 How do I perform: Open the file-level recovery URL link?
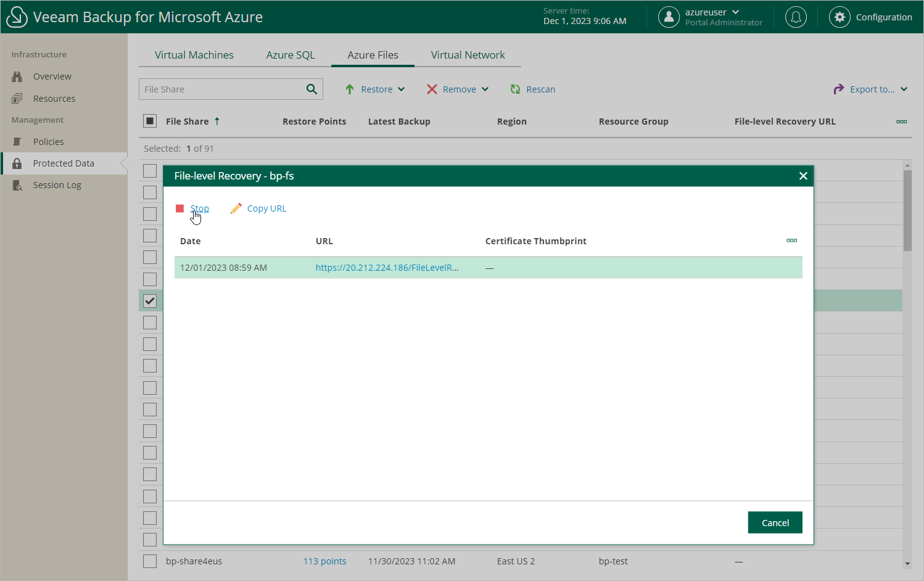(x=387, y=268)
